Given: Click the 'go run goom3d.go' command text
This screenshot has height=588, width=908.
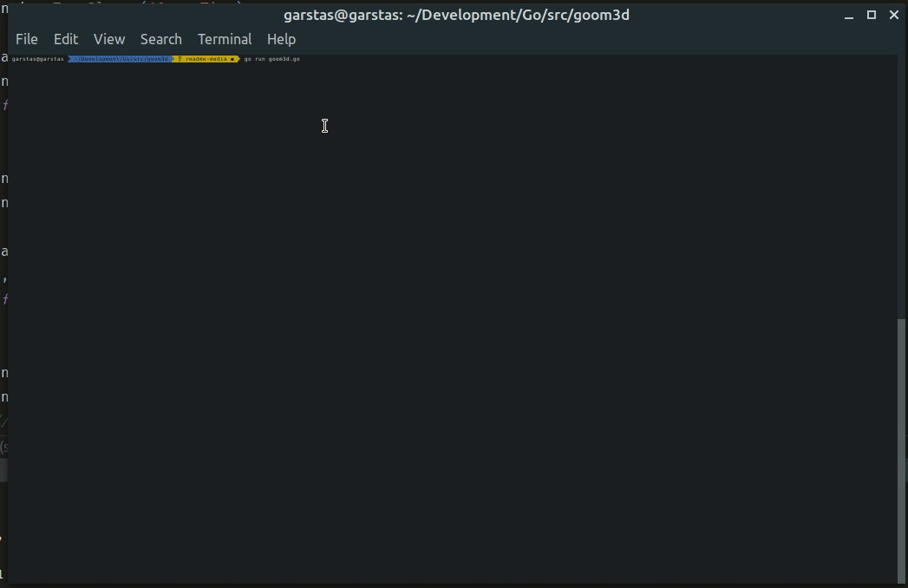Looking at the screenshot, I should pyautogui.click(x=272, y=59).
